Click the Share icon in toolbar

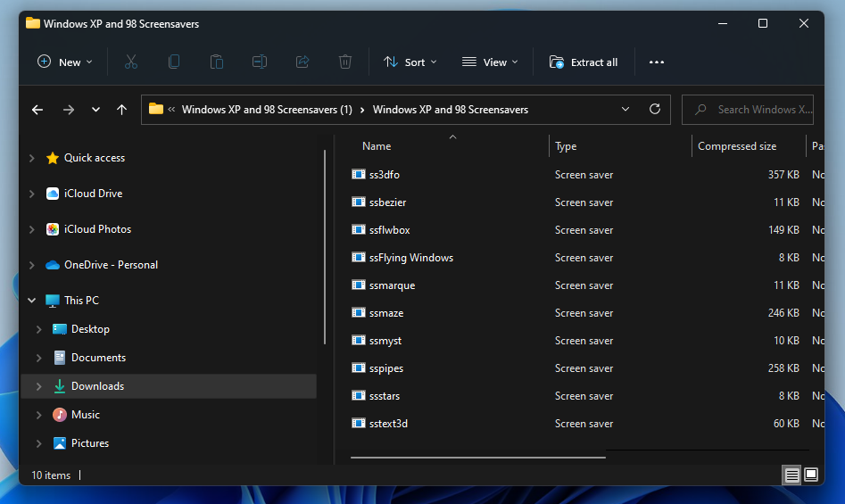(302, 62)
